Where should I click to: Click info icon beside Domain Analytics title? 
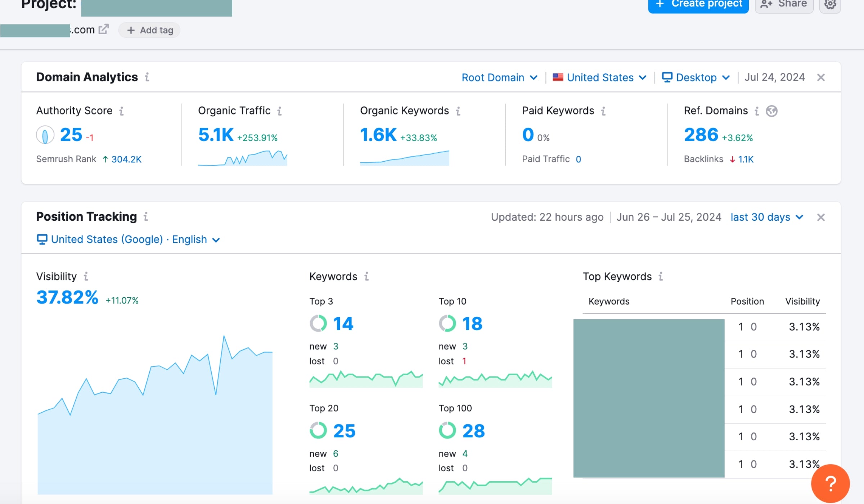coord(147,77)
